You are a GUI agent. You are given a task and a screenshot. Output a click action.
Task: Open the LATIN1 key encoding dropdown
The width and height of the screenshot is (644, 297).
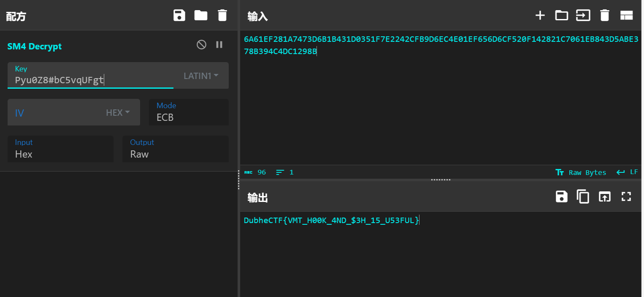[201, 75]
